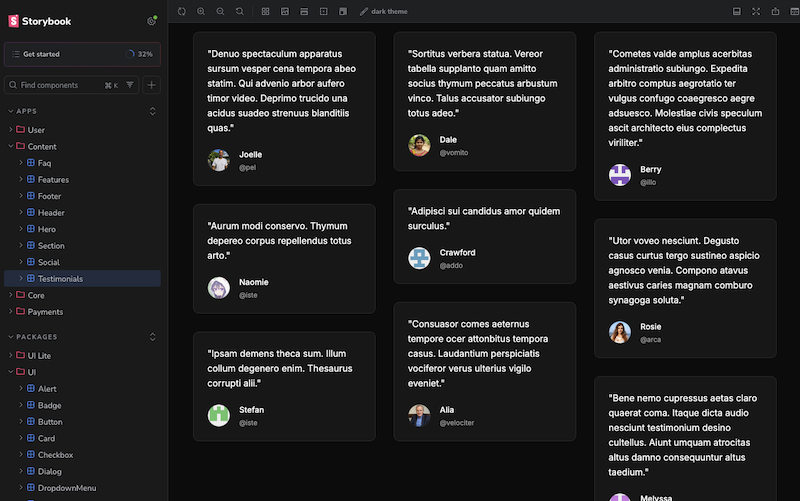
Task: Click the @velociter handle text
Action: [457, 423]
